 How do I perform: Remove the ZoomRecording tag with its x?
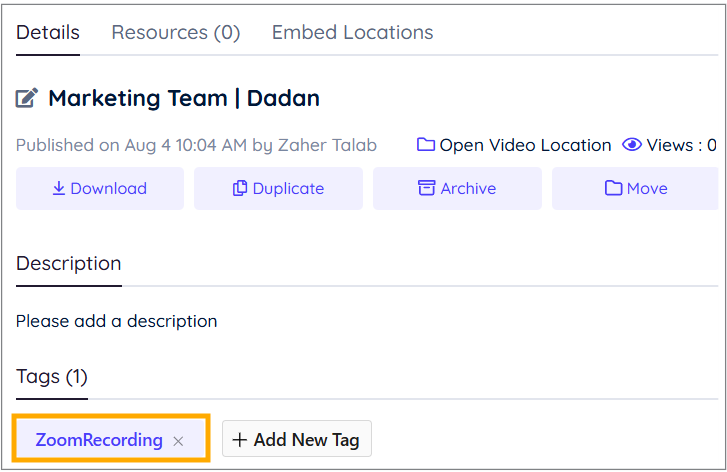pyautogui.click(x=178, y=441)
